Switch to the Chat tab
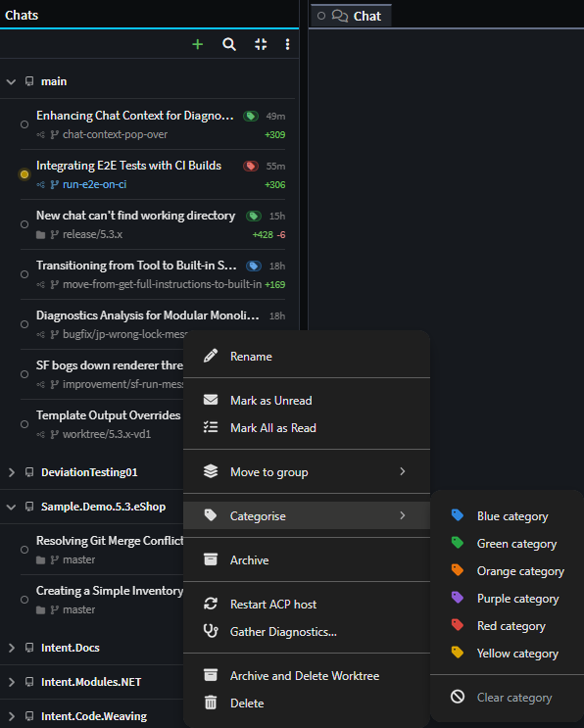Image resolution: width=584 pixels, height=728 pixels. tap(351, 16)
